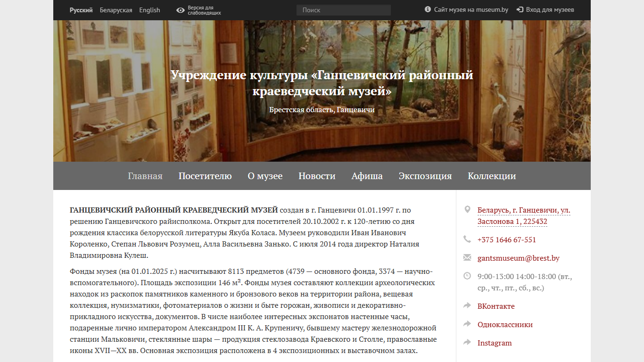Click opening hours text 9:00-13:00 14:00-18:00

(x=524, y=282)
